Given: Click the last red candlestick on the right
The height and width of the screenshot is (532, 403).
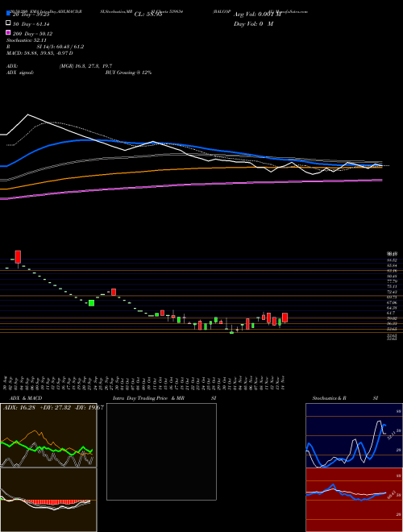Looking at the screenshot, I should point(285,318).
